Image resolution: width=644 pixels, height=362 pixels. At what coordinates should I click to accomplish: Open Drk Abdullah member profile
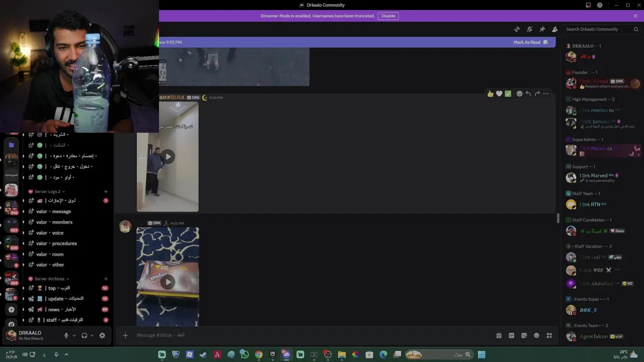pyautogui.click(x=602, y=284)
